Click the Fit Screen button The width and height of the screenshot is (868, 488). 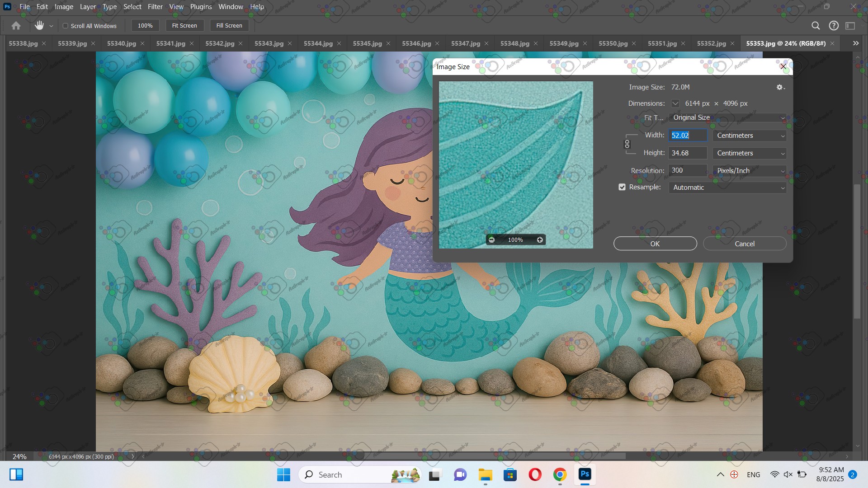pyautogui.click(x=184, y=26)
